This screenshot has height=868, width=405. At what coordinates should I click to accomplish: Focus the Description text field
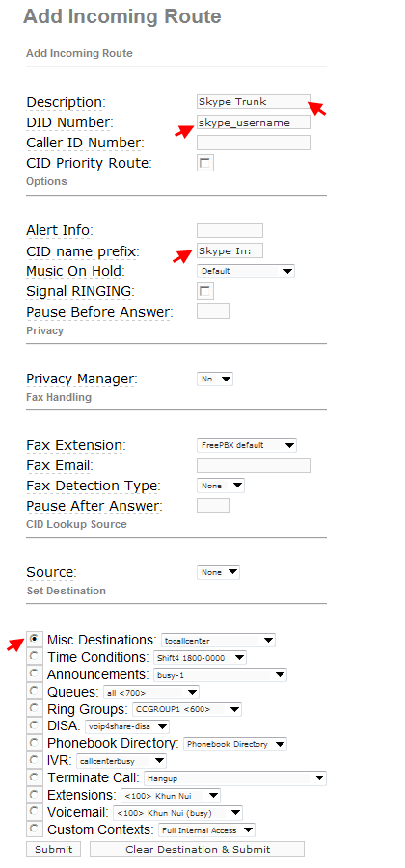tap(254, 102)
